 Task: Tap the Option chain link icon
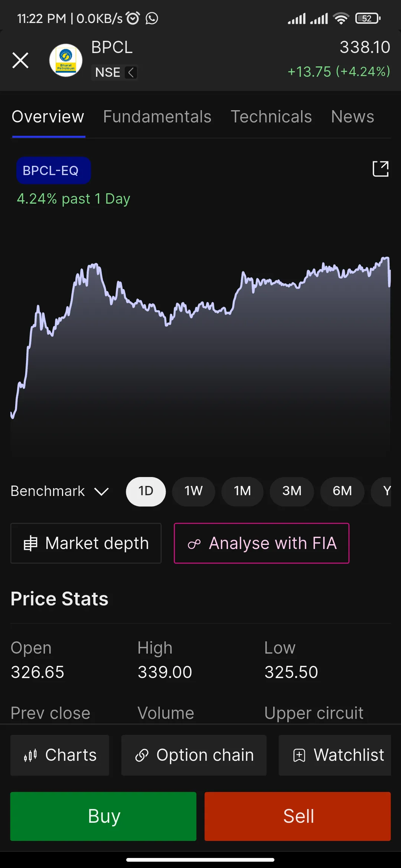pos(142,755)
